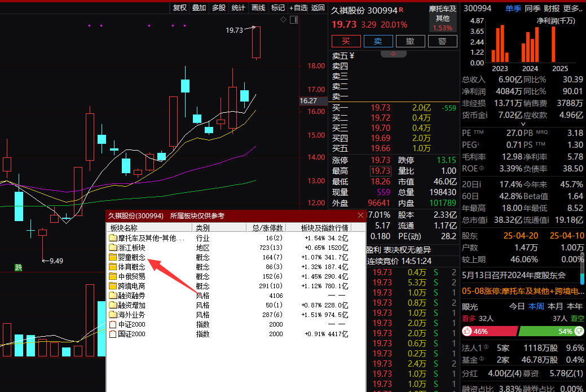
Task: Open the 摩托车及其他 sector box
Action: tap(443, 18)
